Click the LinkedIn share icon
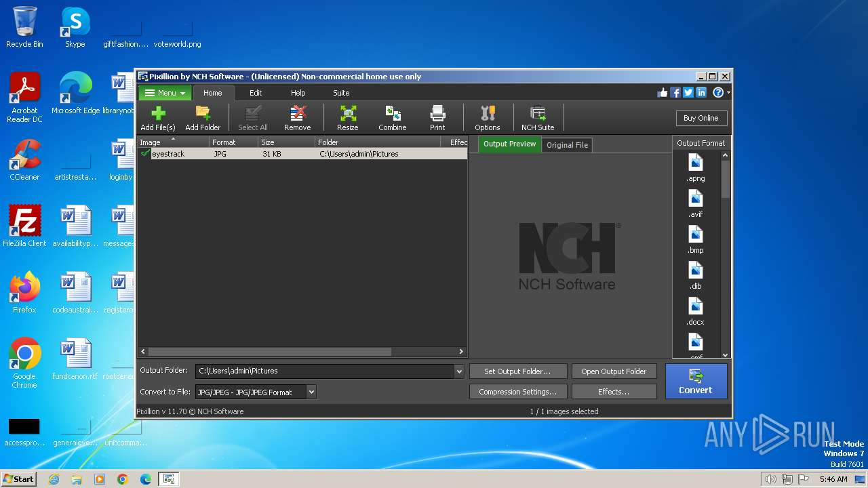868x488 pixels. (701, 93)
